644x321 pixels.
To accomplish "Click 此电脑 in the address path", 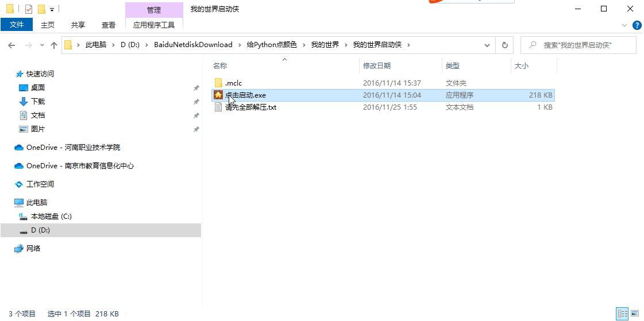I will [96, 45].
